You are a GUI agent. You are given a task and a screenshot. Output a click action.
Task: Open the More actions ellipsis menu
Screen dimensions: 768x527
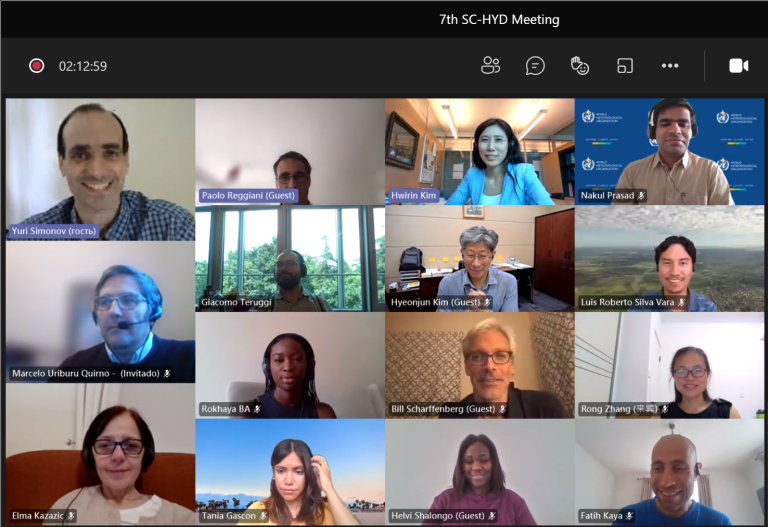pos(670,66)
